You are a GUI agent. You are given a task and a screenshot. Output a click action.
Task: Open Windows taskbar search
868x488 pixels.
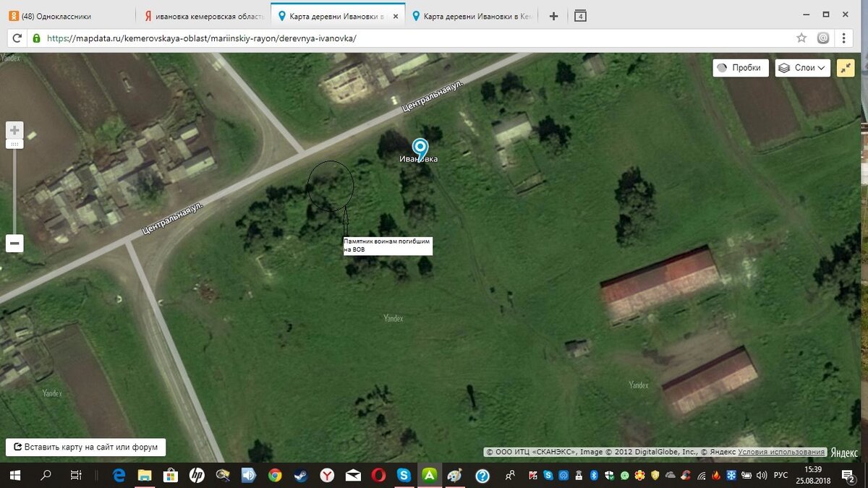tap(46, 475)
